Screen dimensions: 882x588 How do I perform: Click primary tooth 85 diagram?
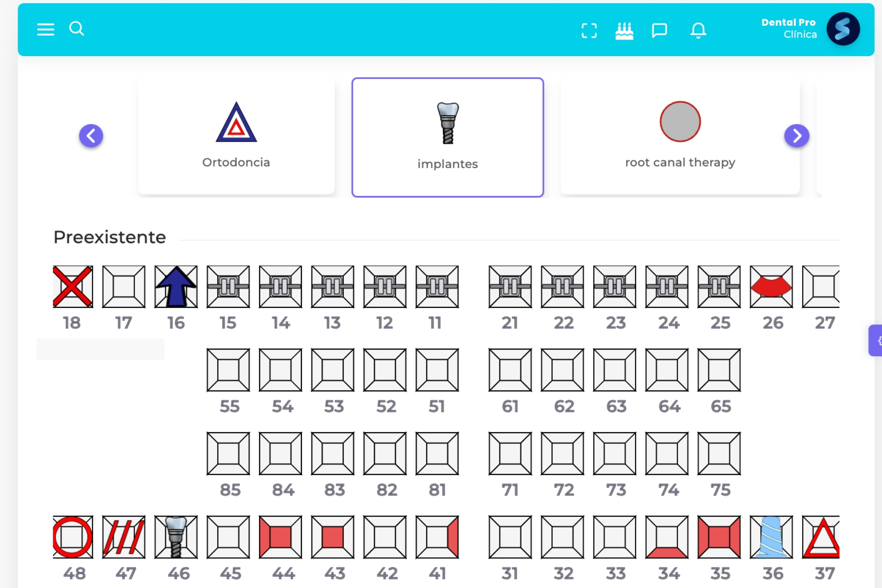[x=228, y=453]
